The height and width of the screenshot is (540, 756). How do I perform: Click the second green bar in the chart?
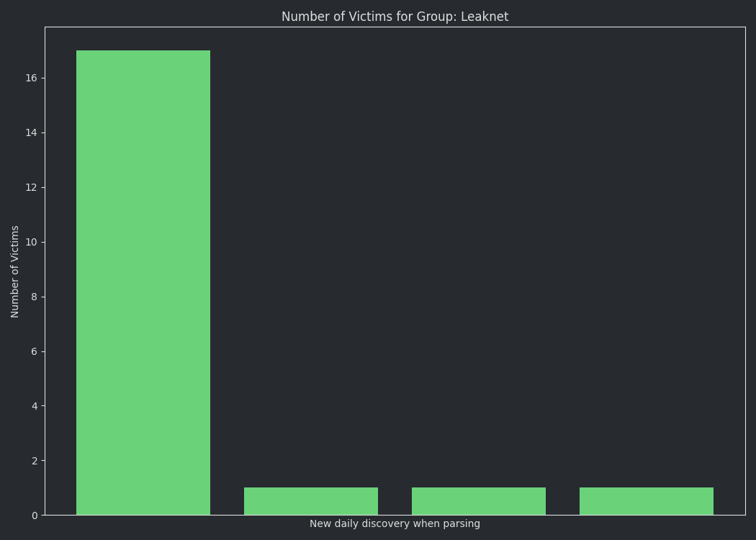click(311, 501)
